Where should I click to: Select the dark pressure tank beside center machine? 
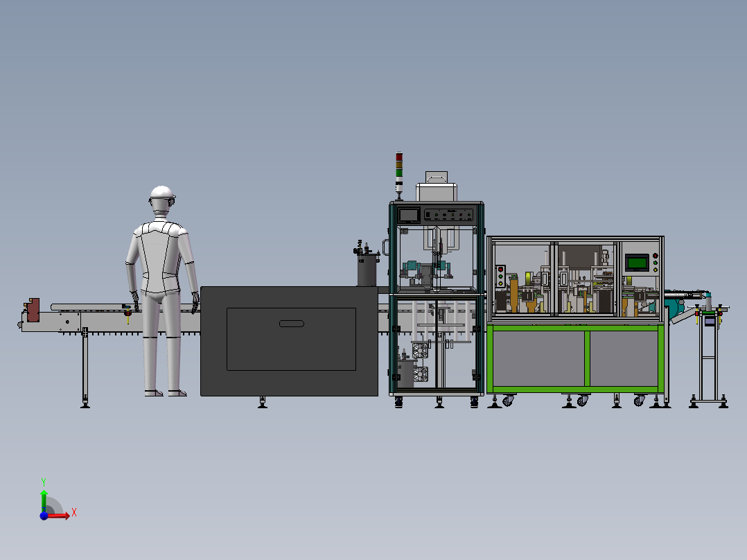[x=367, y=270]
